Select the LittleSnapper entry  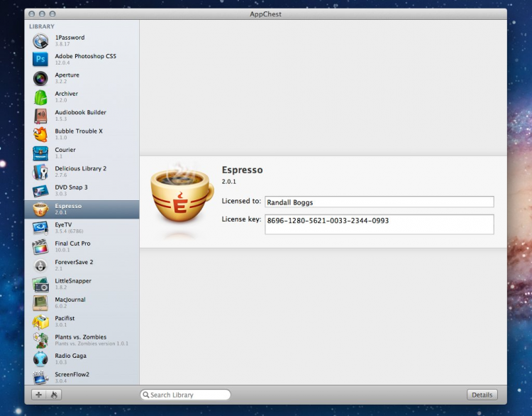coord(82,284)
